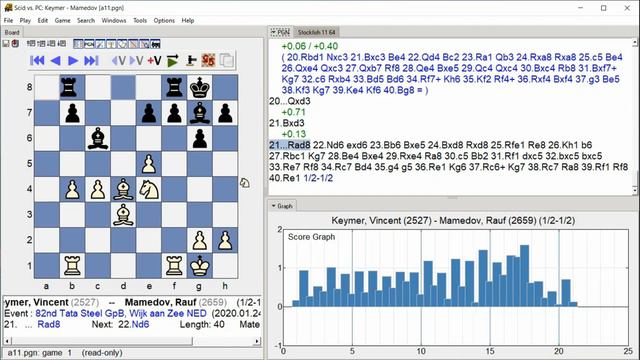Open the File menu
Image resolution: width=640 pixels, height=360 pixels.
8,20
